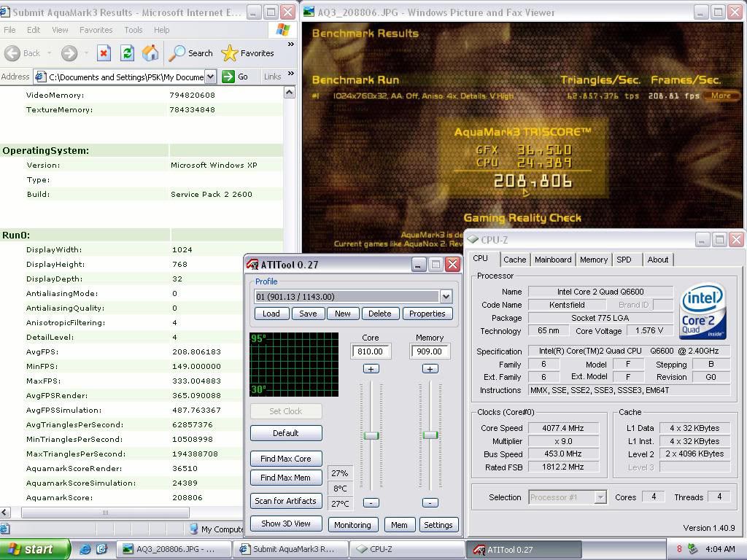
Task: Click the Memory clock value field
Action: pyautogui.click(x=430, y=351)
